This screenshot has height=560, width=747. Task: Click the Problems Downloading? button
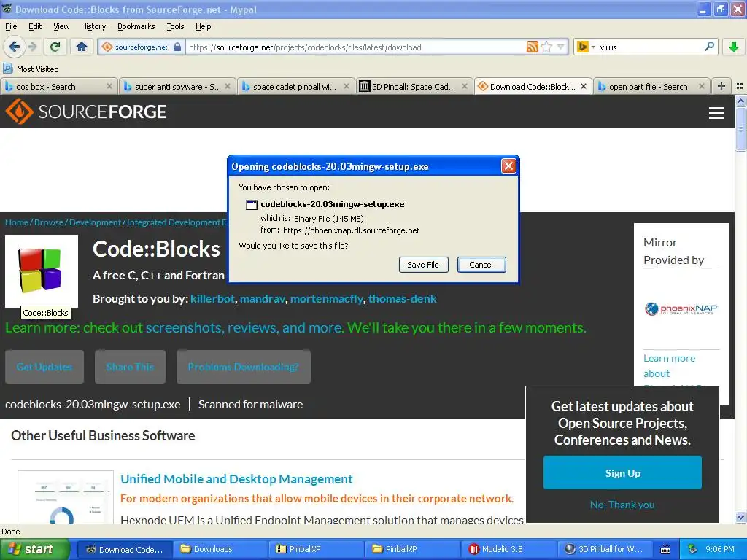pyautogui.click(x=244, y=367)
